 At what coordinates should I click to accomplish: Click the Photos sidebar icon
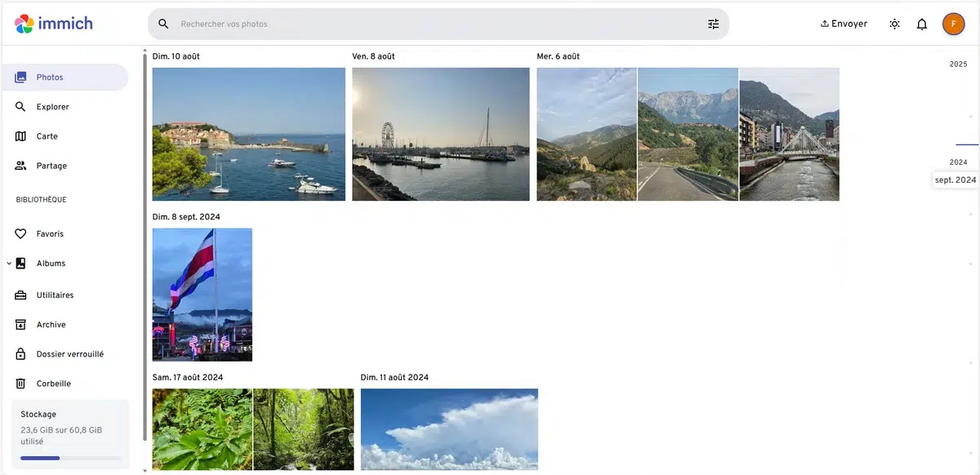21,78
